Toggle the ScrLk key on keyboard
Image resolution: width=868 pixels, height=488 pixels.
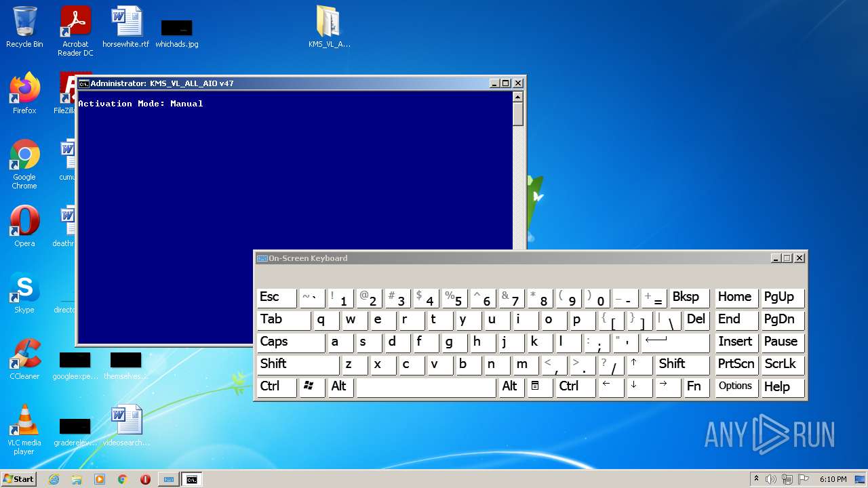pyautogui.click(x=783, y=364)
